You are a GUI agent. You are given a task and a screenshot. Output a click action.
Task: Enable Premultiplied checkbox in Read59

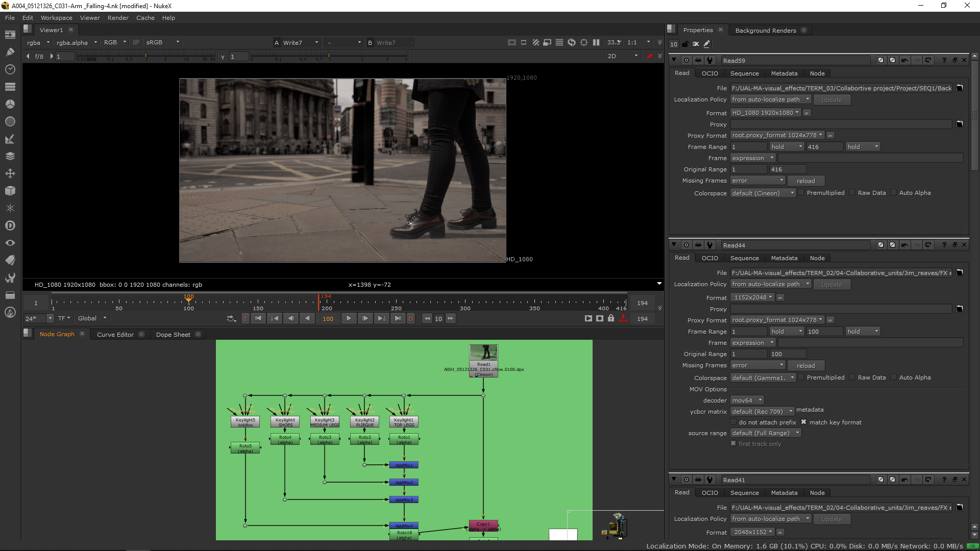point(801,193)
